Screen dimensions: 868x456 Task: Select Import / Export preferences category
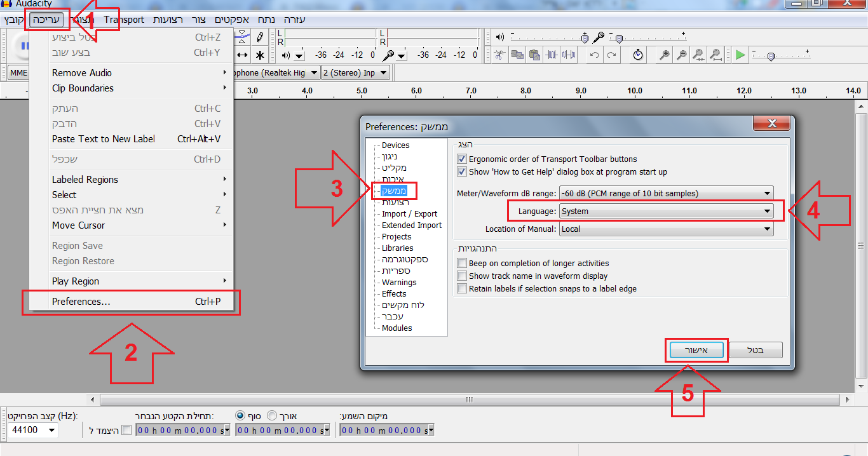[410, 214]
